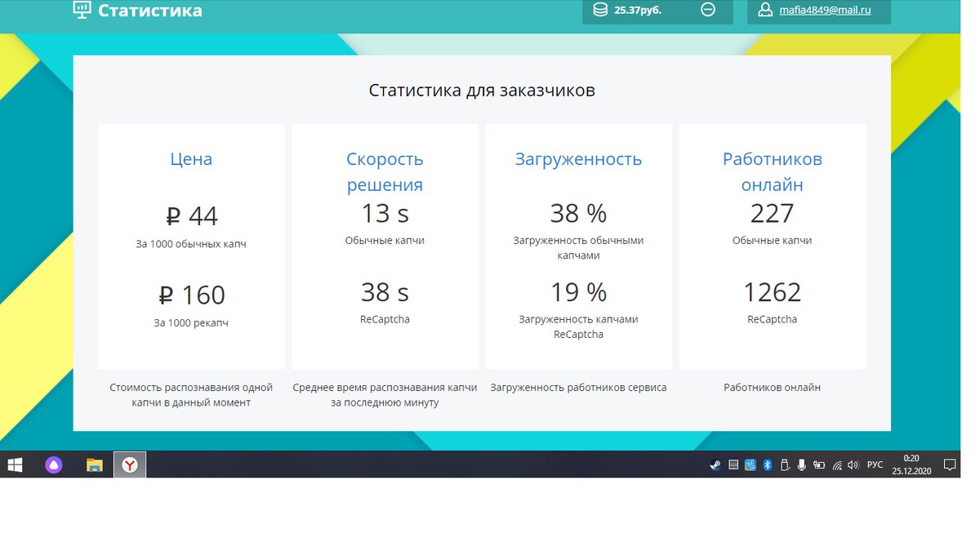Click the user profile icon in the header
The image size is (980, 551).
(x=765, y=11)
